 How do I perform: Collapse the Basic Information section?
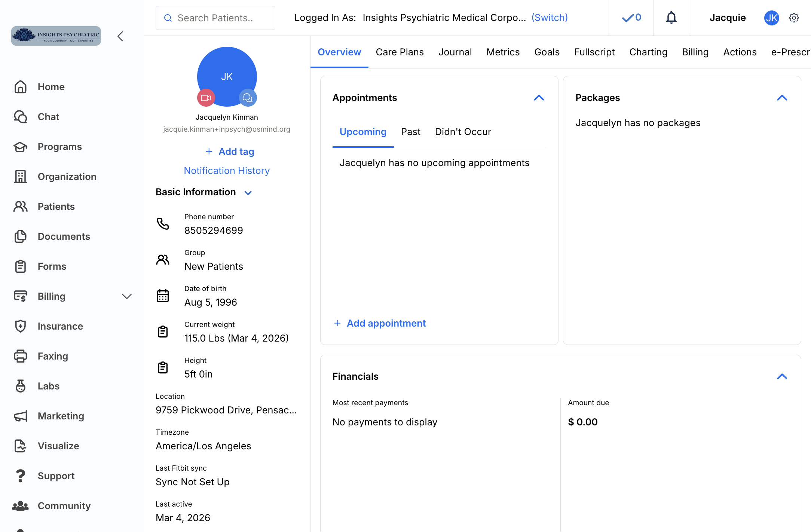point(248,193)
